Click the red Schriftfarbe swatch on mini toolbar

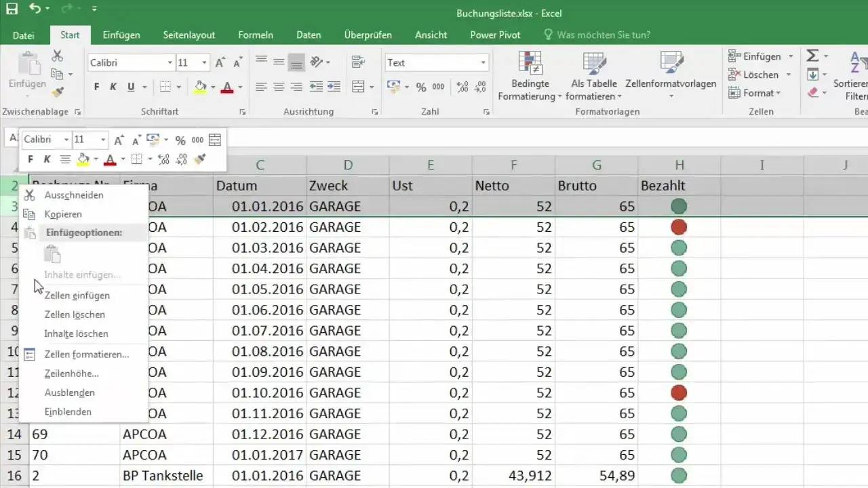(x=111, y=159)
